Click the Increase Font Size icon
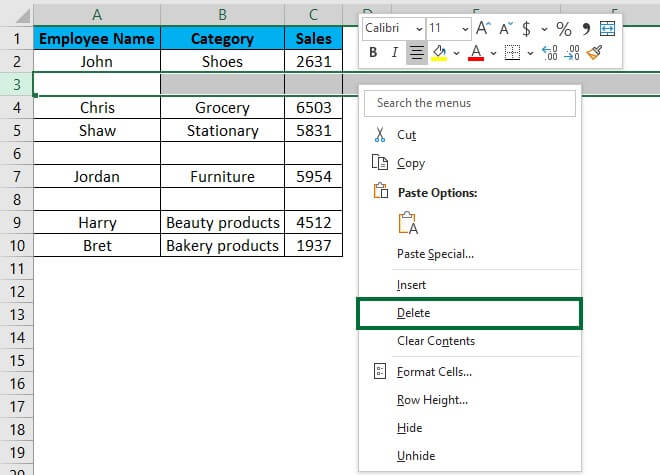The width and height of the screenshot is (660, 475). (x=484, y=28)
